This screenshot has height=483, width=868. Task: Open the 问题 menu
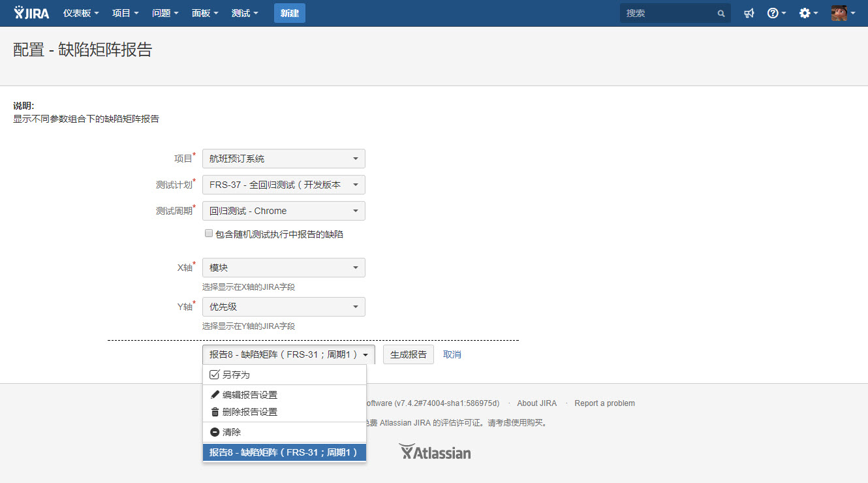tap(165, 13)
